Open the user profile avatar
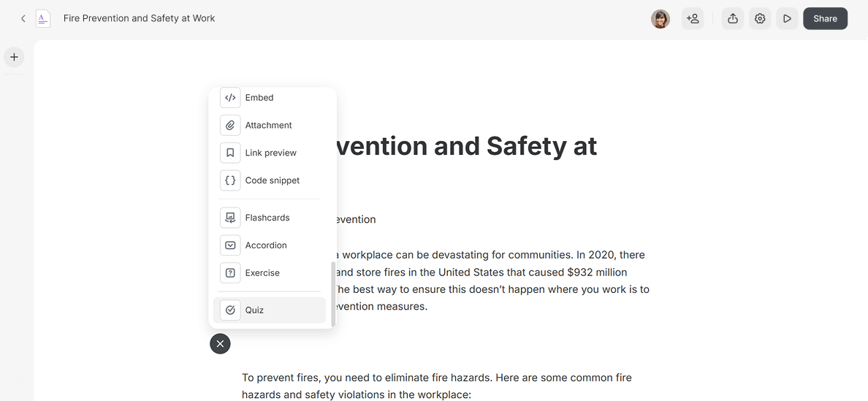This screenshot has height=401, width=868. pyautogui.click(x=660, y=19)
